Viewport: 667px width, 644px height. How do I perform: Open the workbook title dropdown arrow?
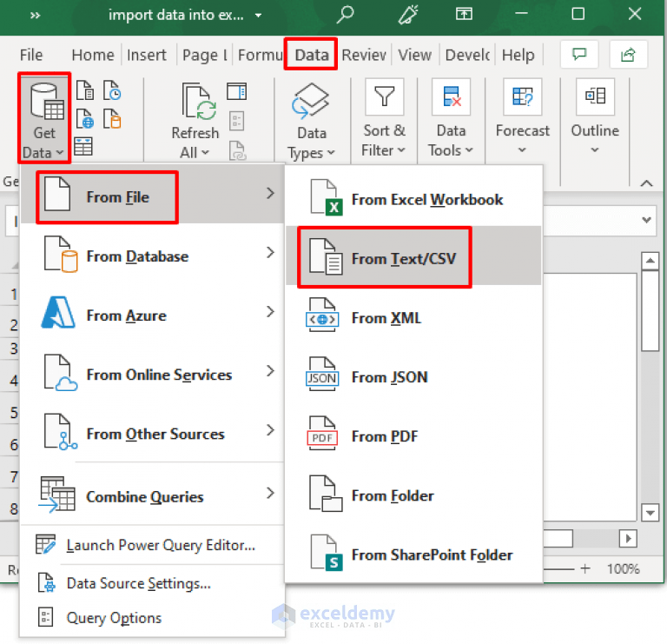pos(258,16)
